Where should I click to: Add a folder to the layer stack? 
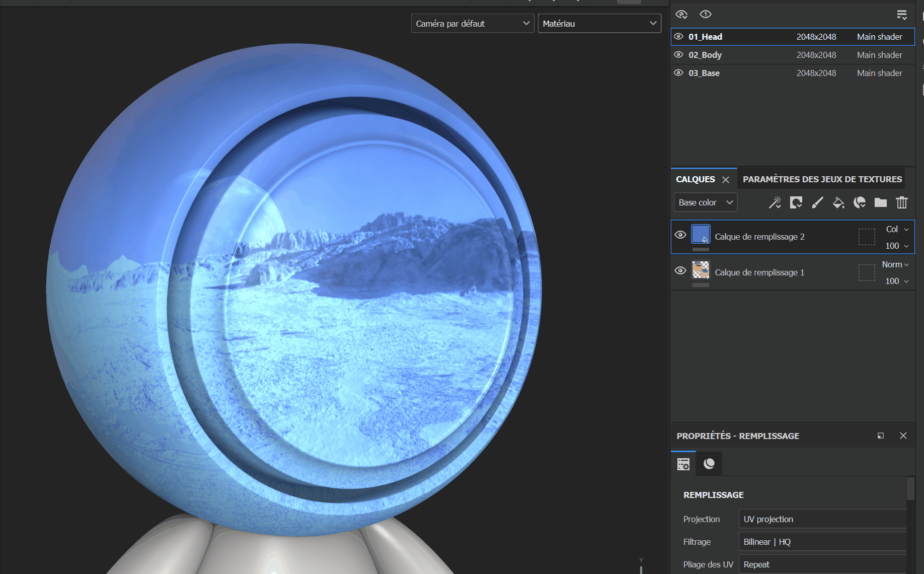pyautogui.click(x=880, y=202)
